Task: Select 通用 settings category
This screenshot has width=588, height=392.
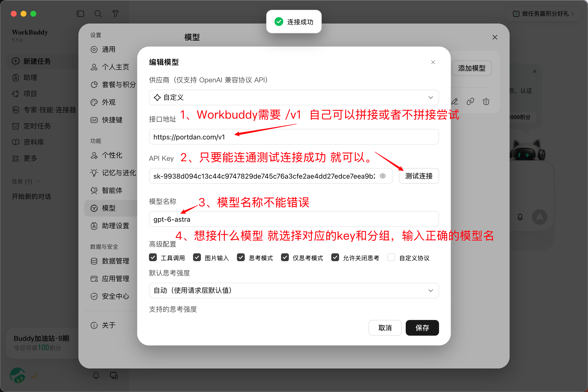Action: (x=110, y=49)
